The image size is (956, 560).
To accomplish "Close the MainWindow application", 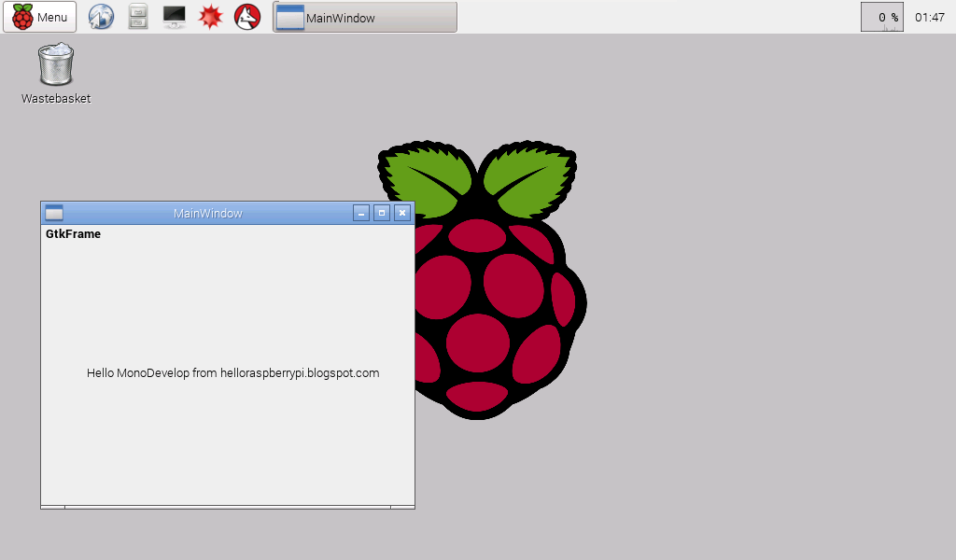I will pyautogui.click(x=402, y=213).
